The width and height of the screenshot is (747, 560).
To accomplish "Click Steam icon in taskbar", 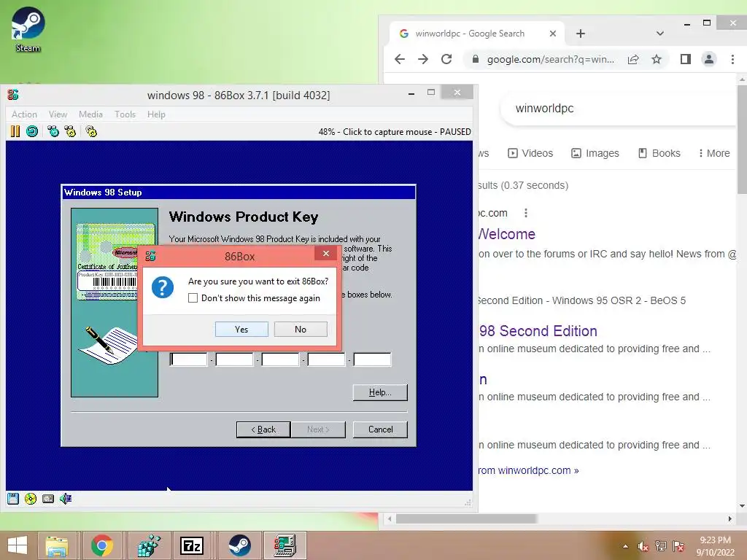I will tap(239, 545).
